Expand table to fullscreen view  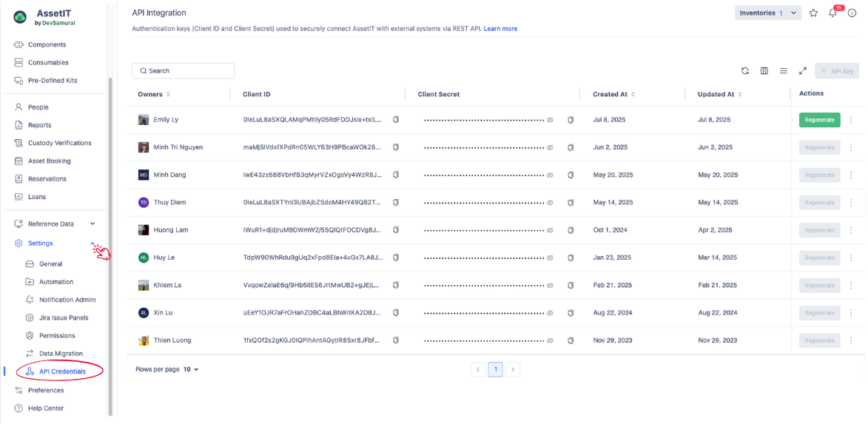803,71
